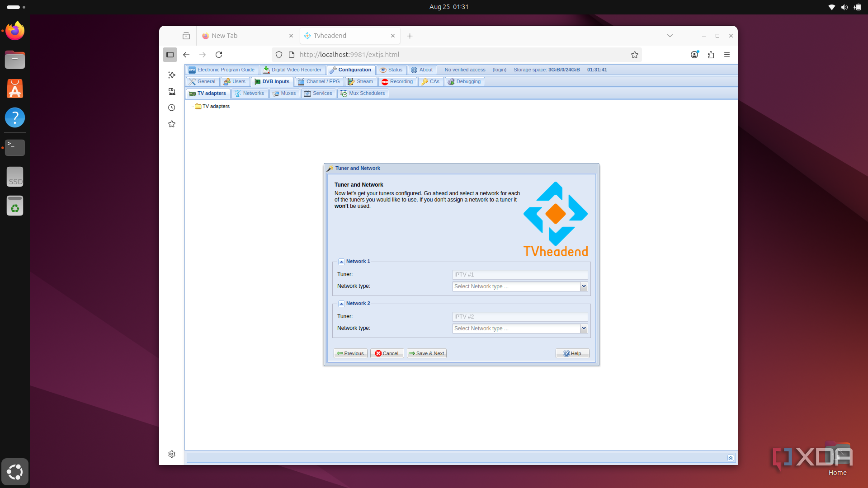
Task: Open Firefox account icon
Action: (x=694, y=55)
